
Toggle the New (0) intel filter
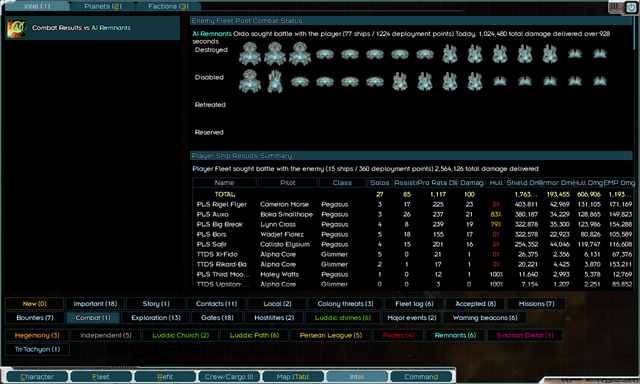34,304
